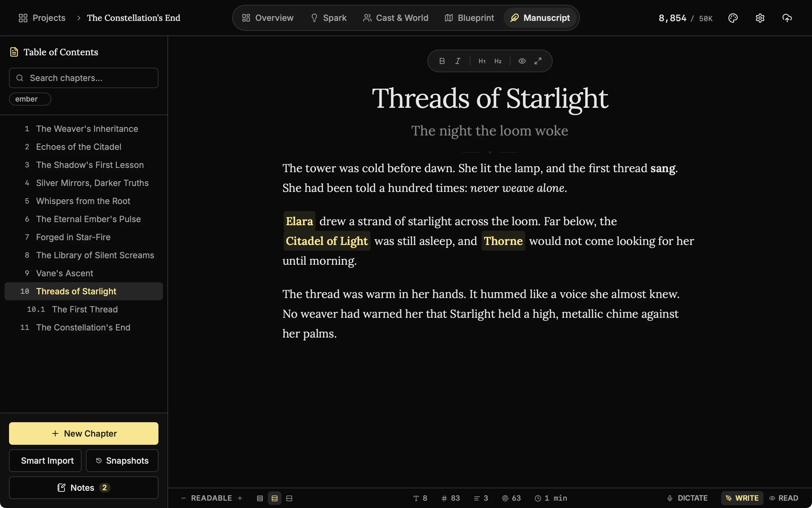Viewport: 812px width, 508px height.
Task: Open the theme palette icon
Action: (733, 18)
